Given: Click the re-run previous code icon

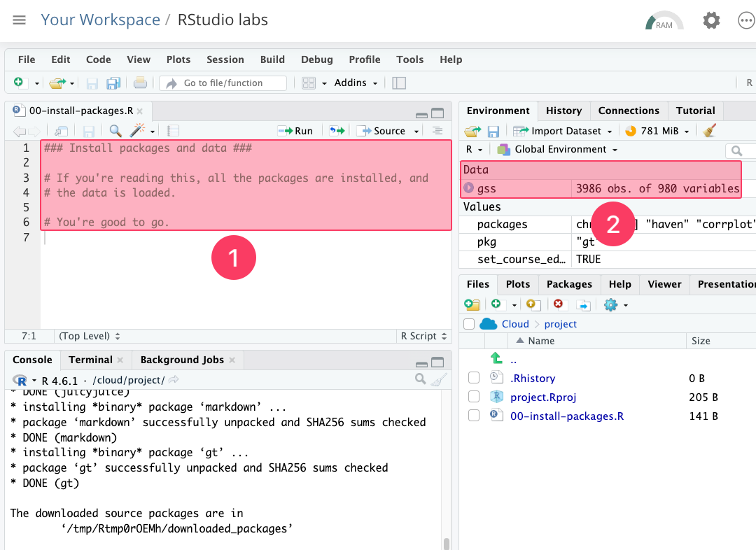Looking at the screenshot, I should [337, 131].
